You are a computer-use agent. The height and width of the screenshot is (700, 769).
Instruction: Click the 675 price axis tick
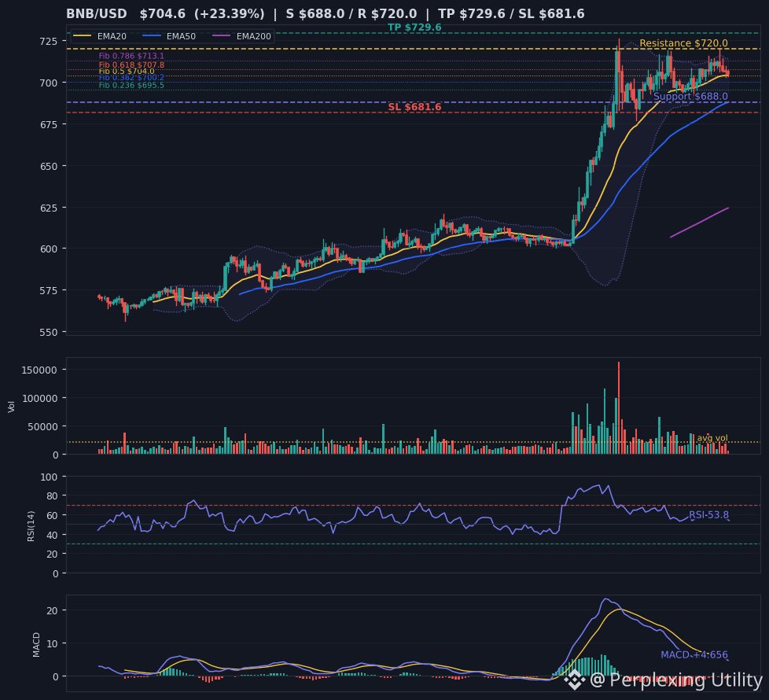point(49,124)
